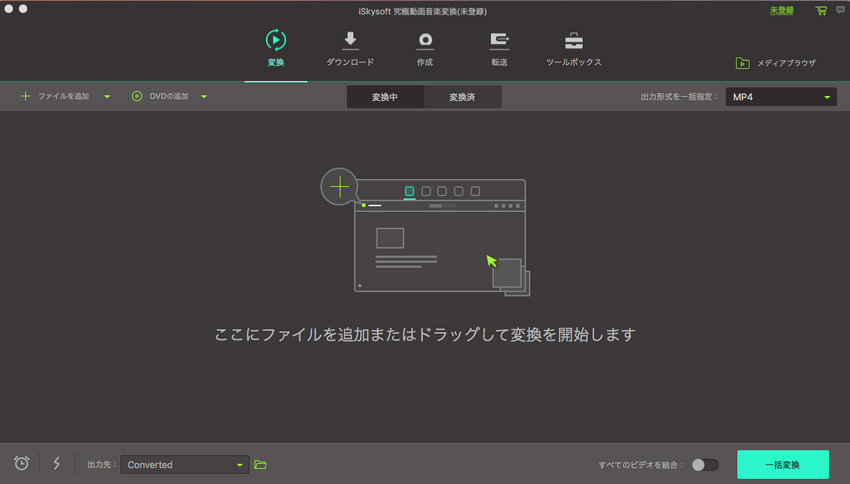Image resolution: width=850 pixels, height=484 pixels.
Task: Open the alarm clock schedule icon
Action: point(22,463)
